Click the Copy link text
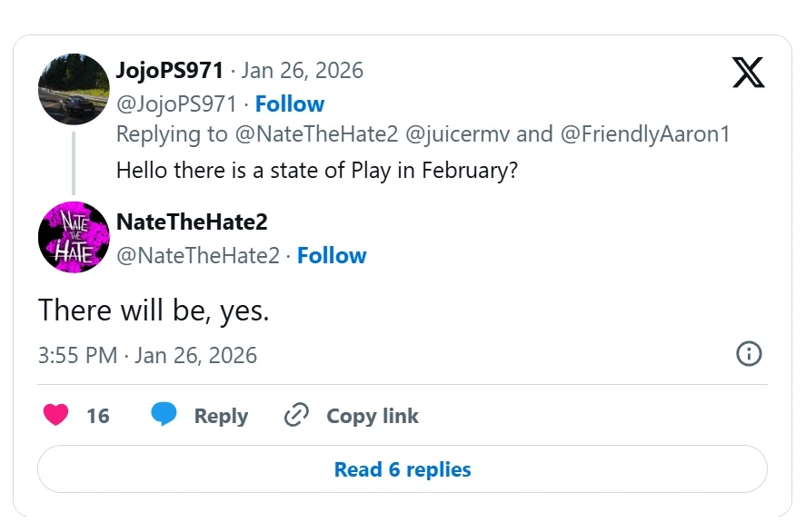This screenshot has height=532, width=806. coord(373,416)
